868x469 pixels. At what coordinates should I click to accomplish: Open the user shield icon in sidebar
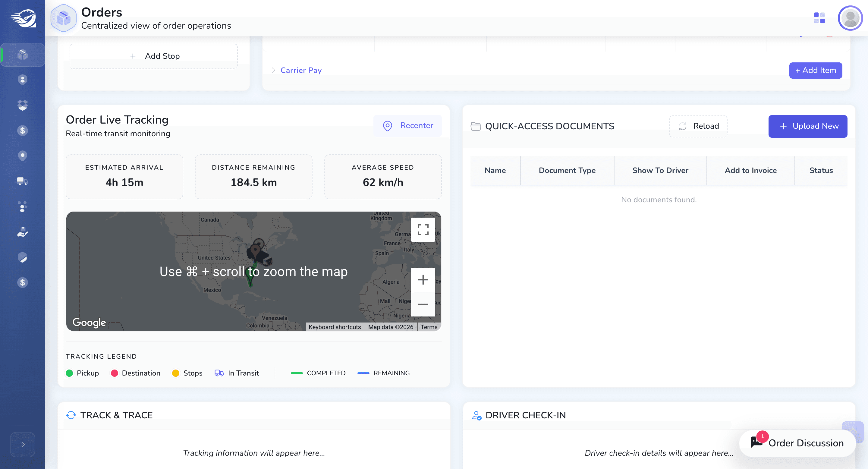pyautogui.click(x=23, y=80)
